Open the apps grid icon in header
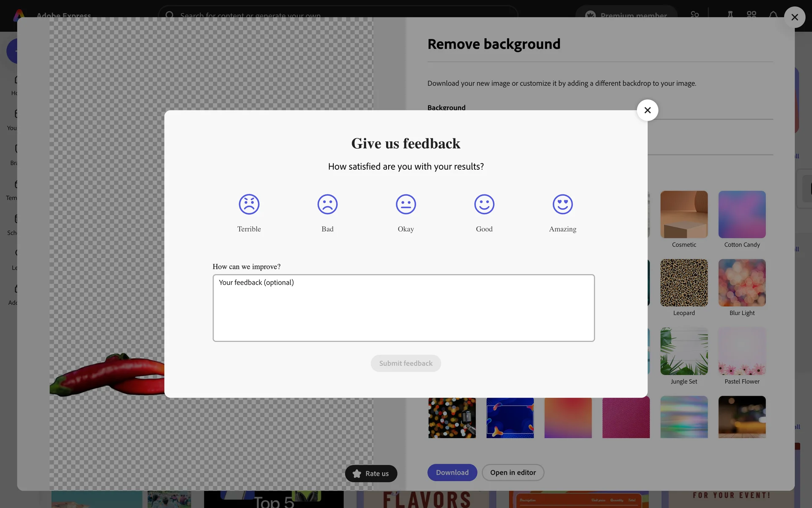 click(x=752, y=14)
